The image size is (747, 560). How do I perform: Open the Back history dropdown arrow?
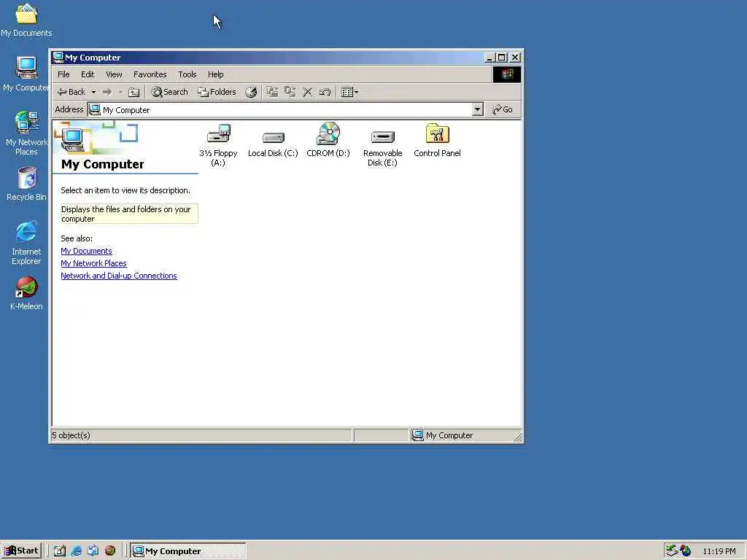tap(94, 92)
